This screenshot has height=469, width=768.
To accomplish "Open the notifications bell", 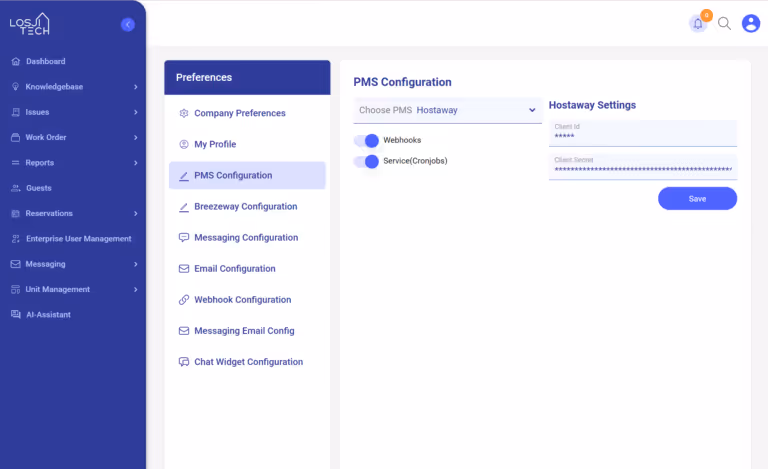I will (698, 23).
